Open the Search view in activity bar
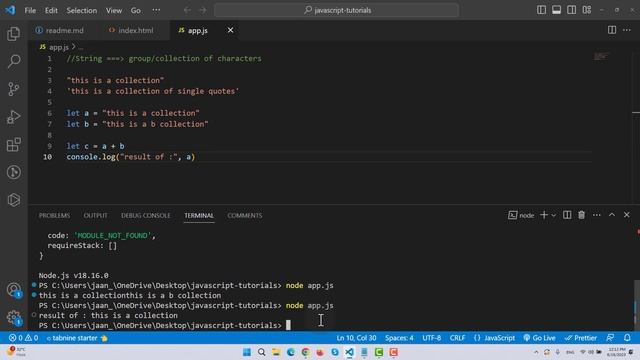 click(13, 61)
